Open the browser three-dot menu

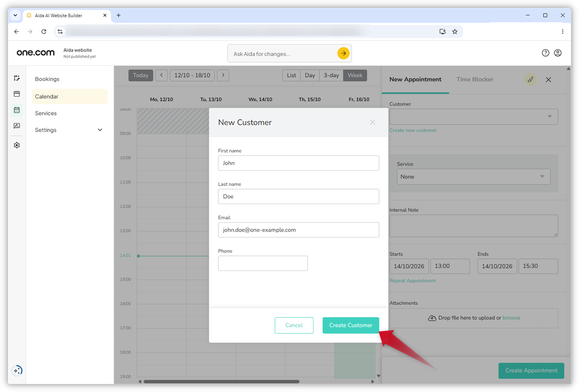(562, 31)
